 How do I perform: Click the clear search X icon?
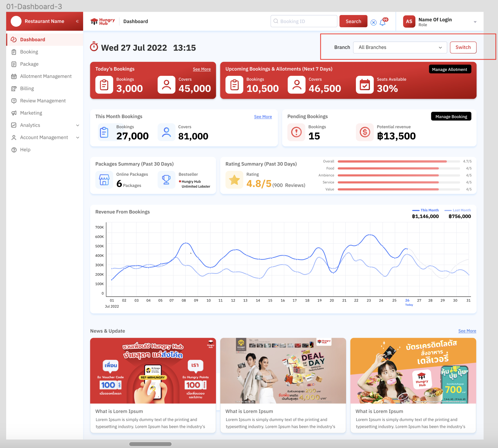tap(373, 22)
